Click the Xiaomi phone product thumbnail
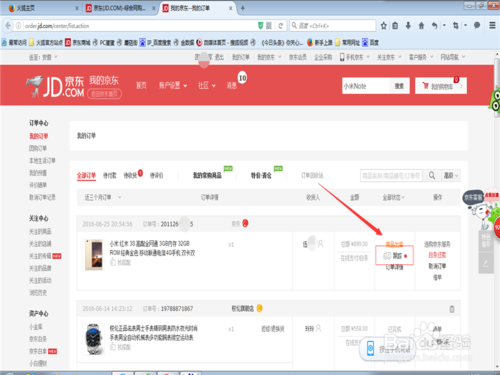This screenshot has width=500, height=375. click(93, 254)
